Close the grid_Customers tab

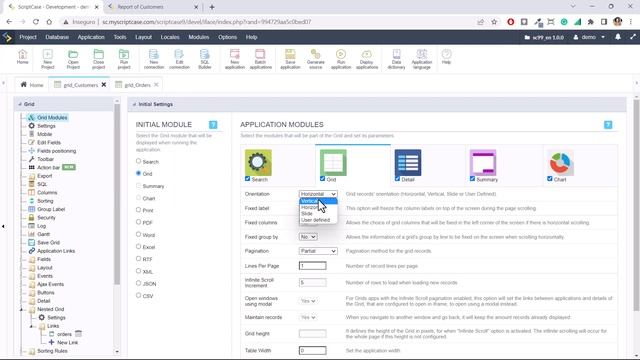pos(104,85)
